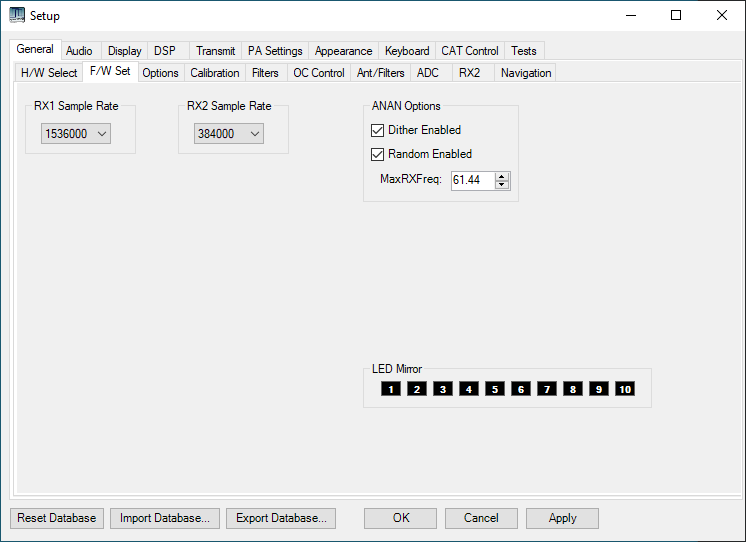Screen dimensions: 746x542
Task: Click the Apply button
Action: 562,518
